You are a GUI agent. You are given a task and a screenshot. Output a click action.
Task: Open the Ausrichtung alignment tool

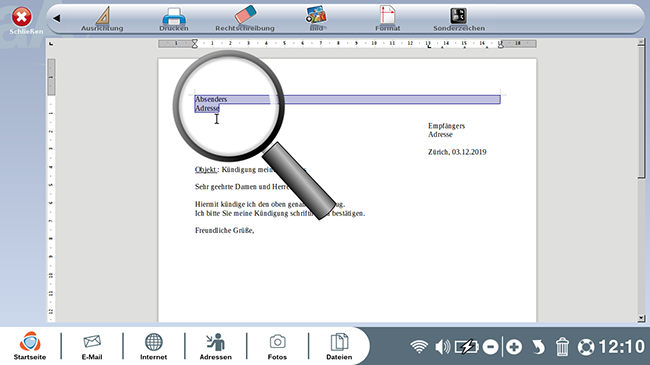pos(102,19)
